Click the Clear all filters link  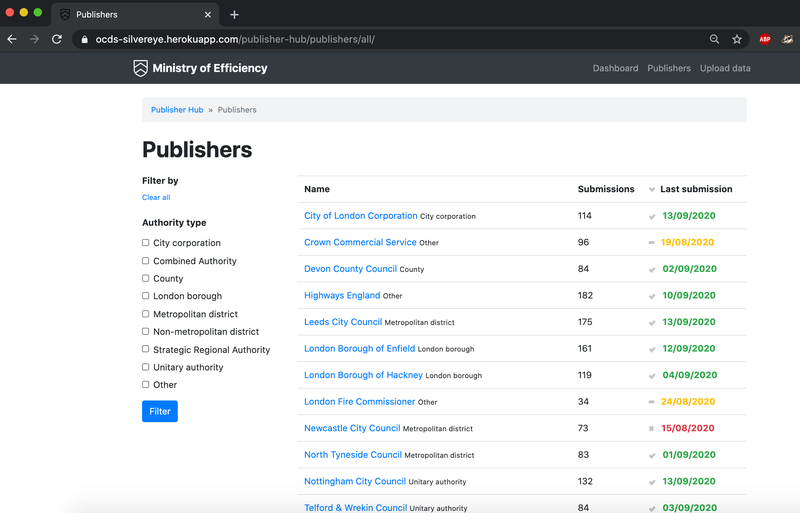156,197
